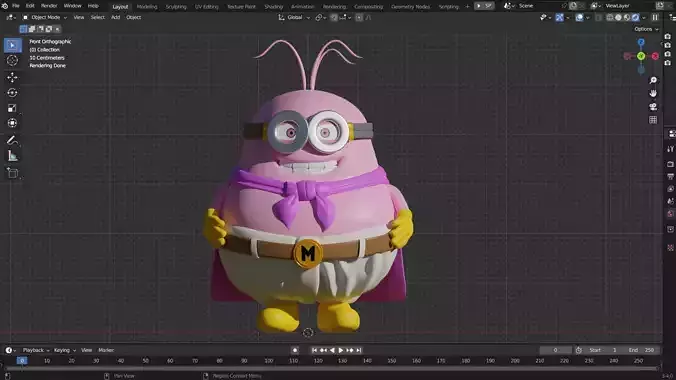
Task: Switch to the Modeling workspace tab
Action: pos(147,7)
